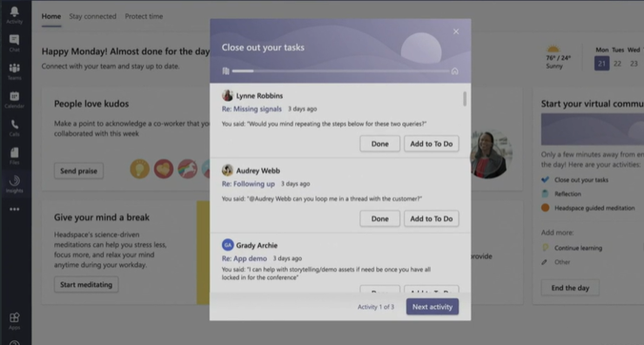Click the Send praise button
Viewport: 644px width, 345px height.
(x=79, y=171)
